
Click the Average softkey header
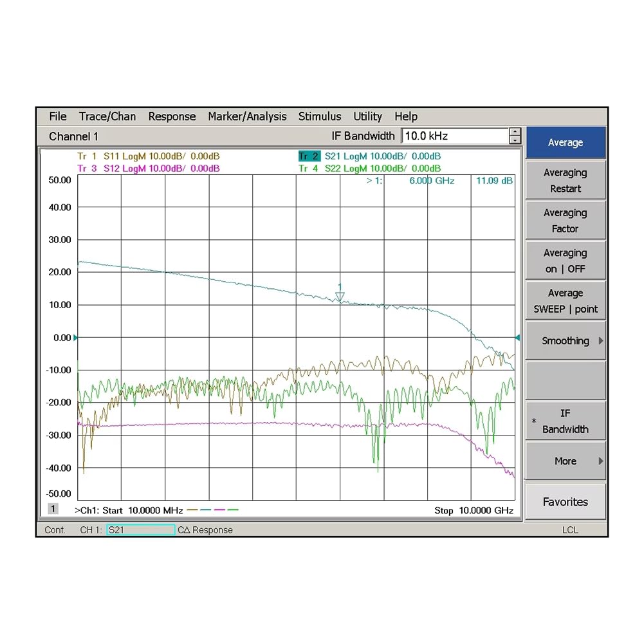click(565, 143)
